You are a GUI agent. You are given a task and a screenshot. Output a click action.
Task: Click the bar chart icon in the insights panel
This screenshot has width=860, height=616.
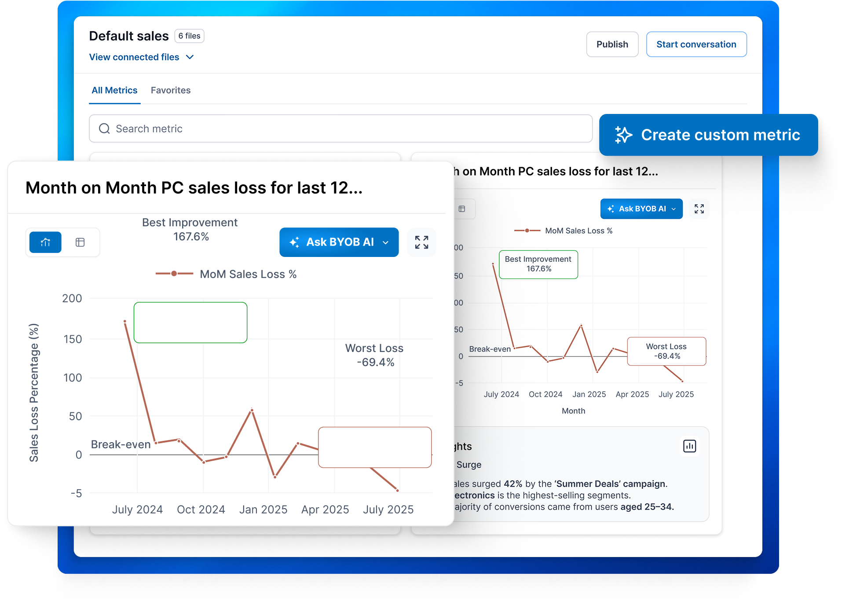click(x=689, y=446)
